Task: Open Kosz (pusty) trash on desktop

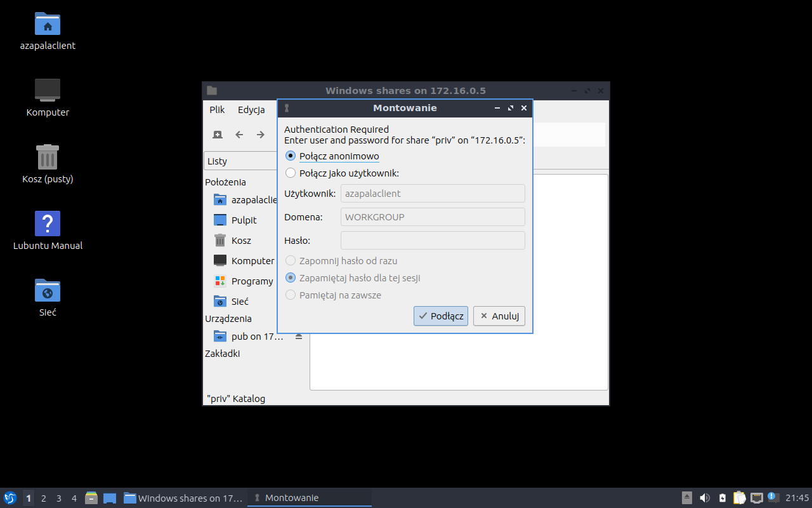Action: pyautogui.click(x=48, y=164)
